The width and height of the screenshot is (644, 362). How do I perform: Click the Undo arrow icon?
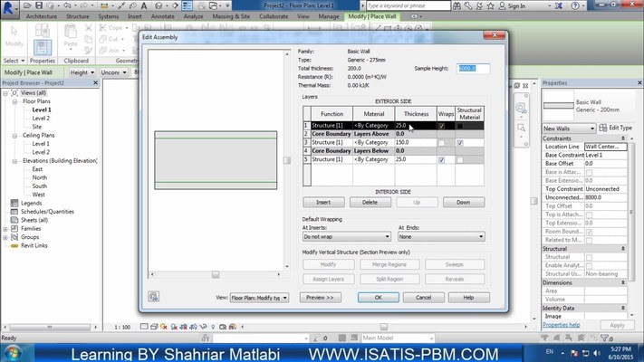(67, 5)
